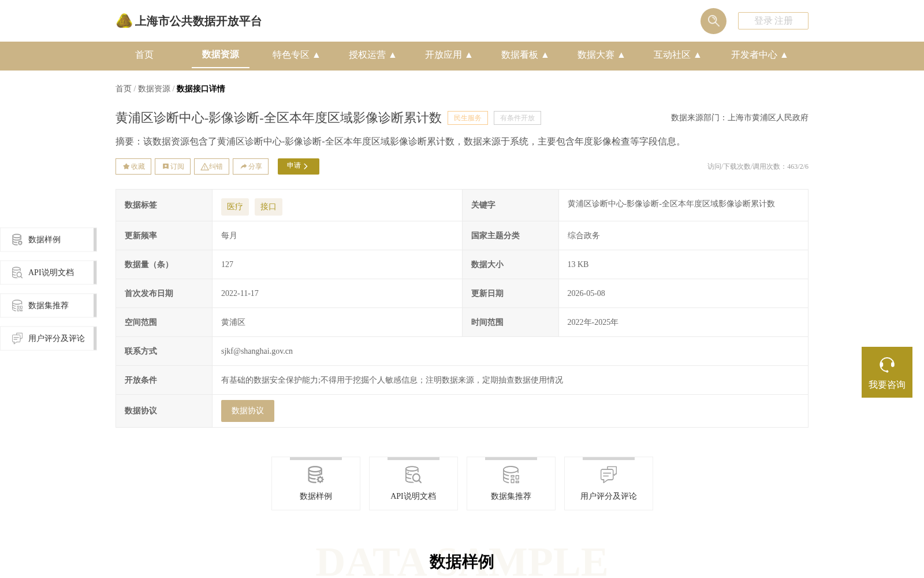The width and height of the screenshot is (924, 578).
Task: Click the 登录 注册 button
Action: pyautogui.click(x=773, y=21)
